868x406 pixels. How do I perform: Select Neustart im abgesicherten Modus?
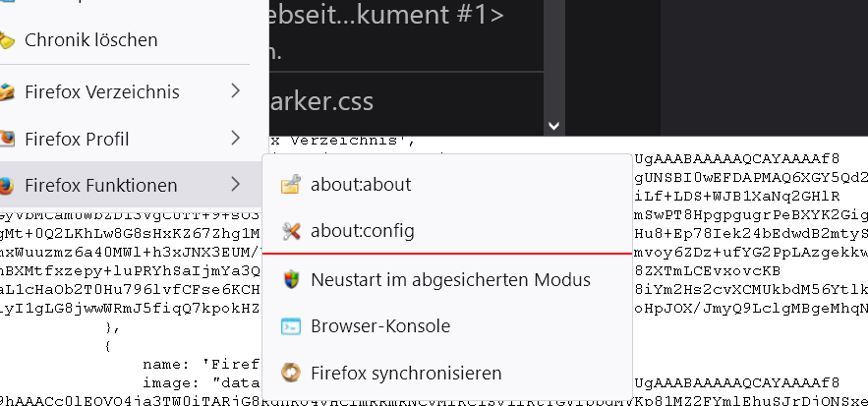(x=450, y=279)
